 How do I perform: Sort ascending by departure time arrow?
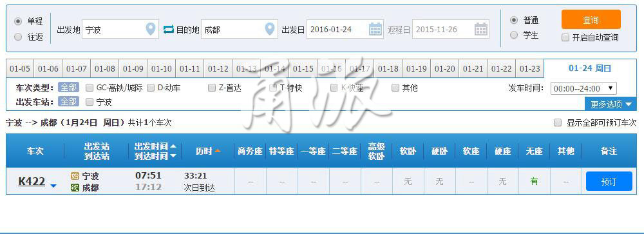(x=173, y=146)
